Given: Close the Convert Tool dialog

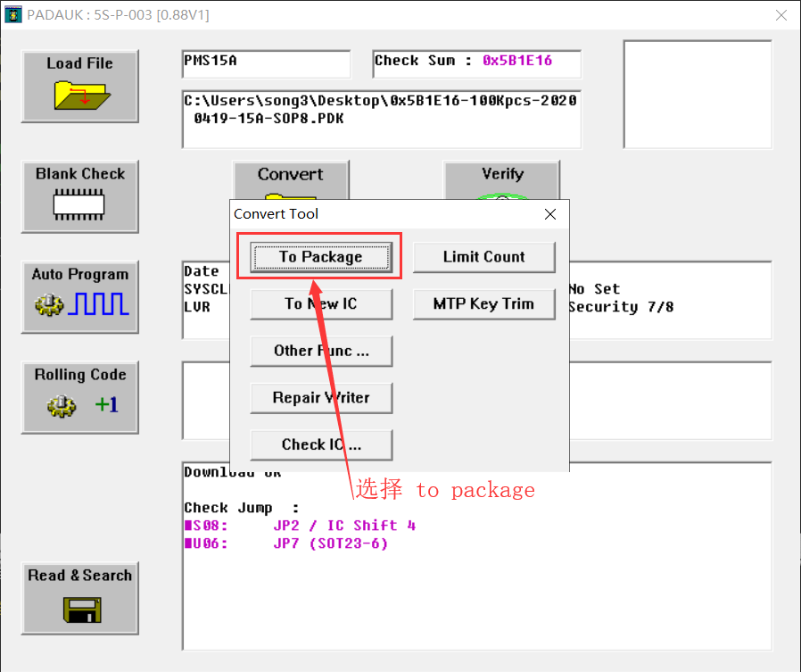Looking at the screenshot, I should coord(550,214).
